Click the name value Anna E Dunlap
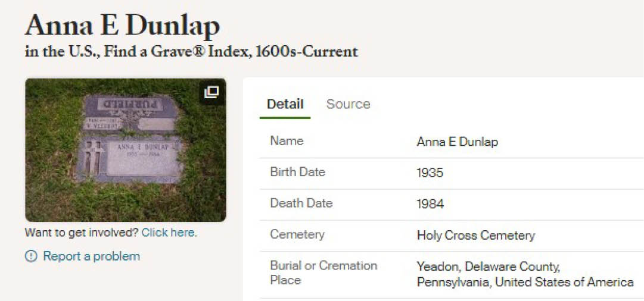The width and height of the screenshot is (644, 301). point(457,142)
